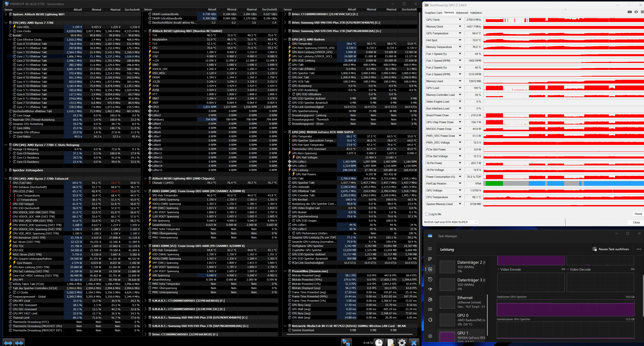Open Task Manager users icon
The height and width of the screenshot is (346, 644).
(x=430, y=299)
